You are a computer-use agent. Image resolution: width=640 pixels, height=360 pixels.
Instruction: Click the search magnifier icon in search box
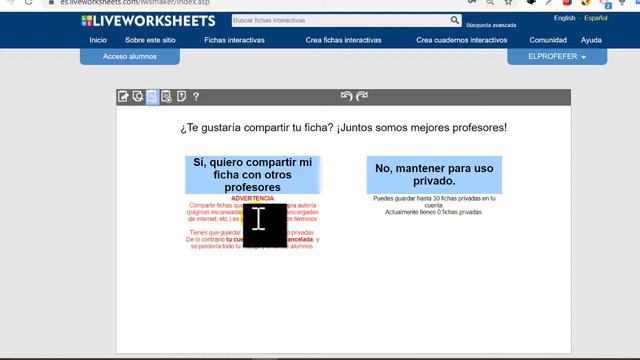click(x=454, y=20)
